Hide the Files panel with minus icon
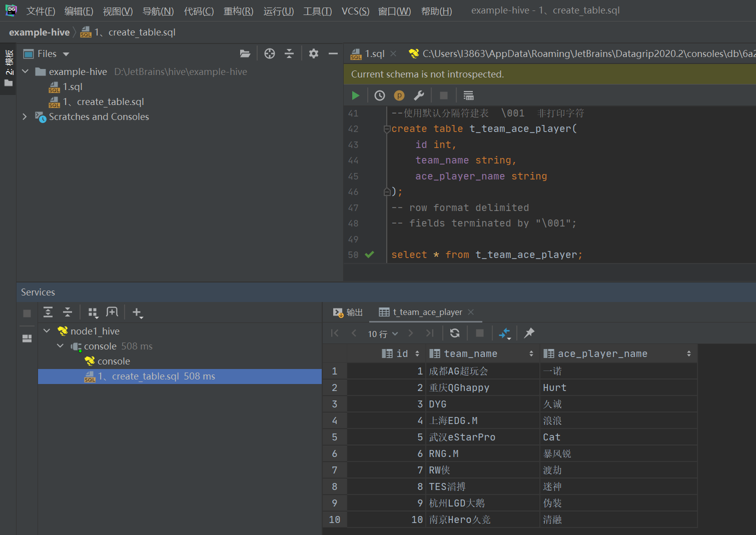This screenshot has height=535, width=756. tap(333, 53)
